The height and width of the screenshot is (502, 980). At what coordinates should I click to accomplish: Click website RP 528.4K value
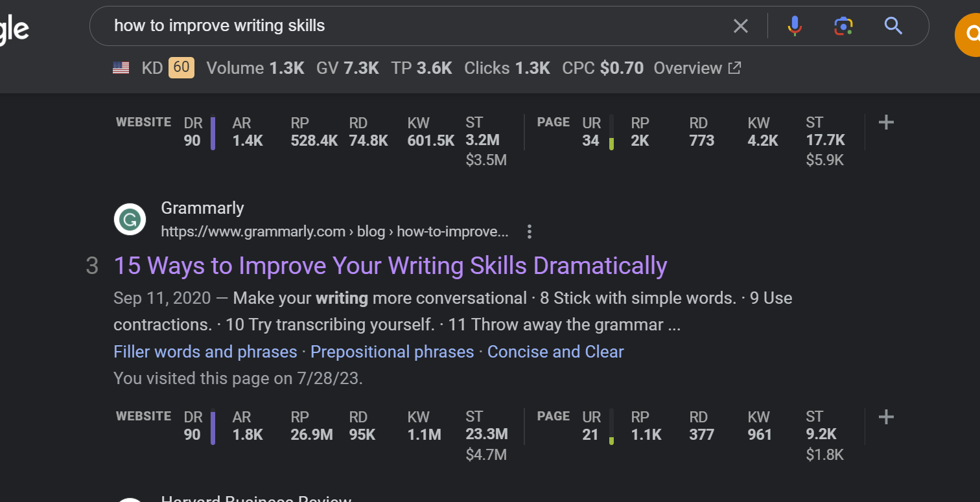point(314,141)
